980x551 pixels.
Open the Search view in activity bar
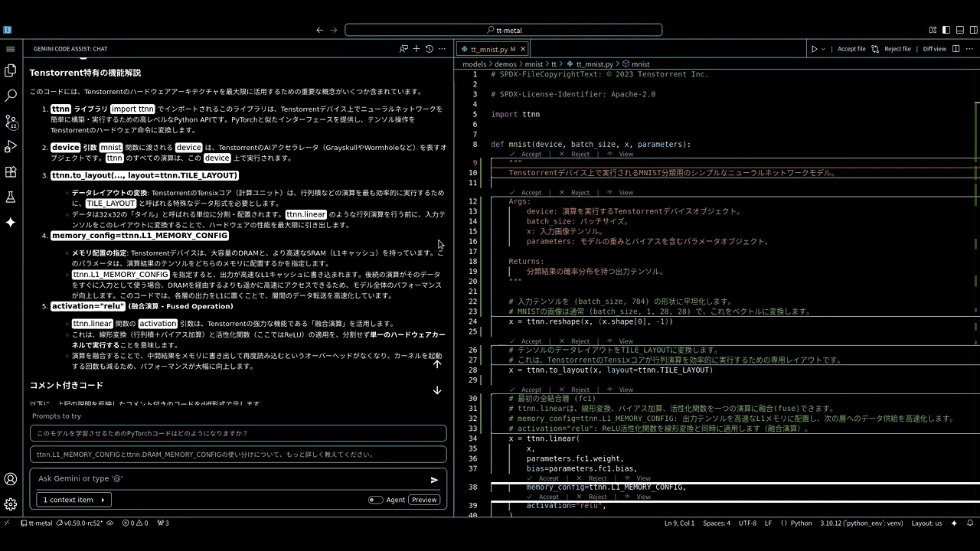pos(11,96)
